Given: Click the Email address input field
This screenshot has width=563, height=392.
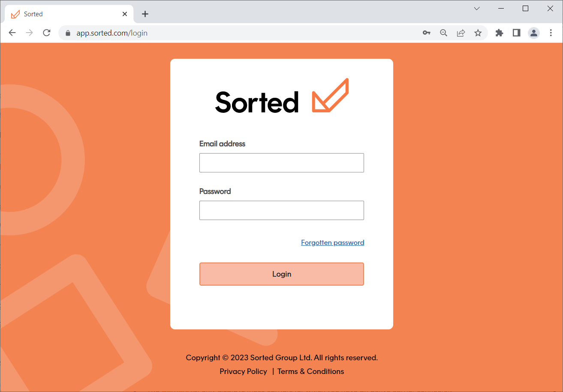Looking at the screenshot, I should tap(281, 163).
